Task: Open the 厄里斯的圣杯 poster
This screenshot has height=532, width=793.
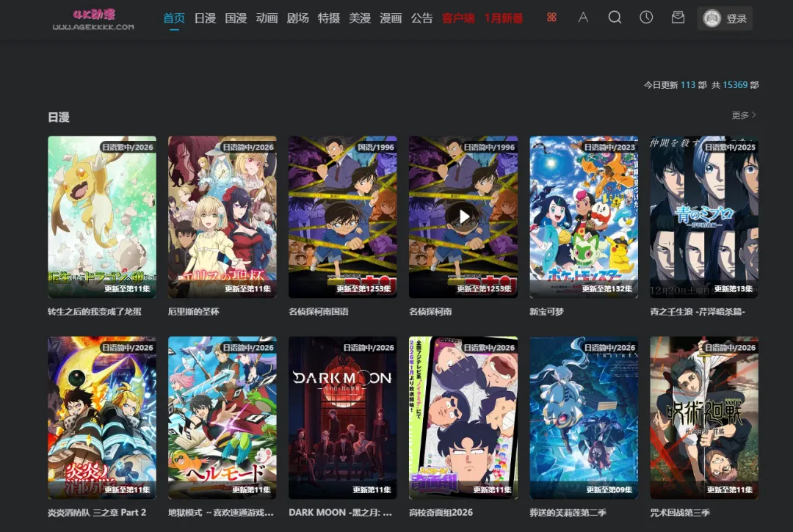Action: [222, 216]
